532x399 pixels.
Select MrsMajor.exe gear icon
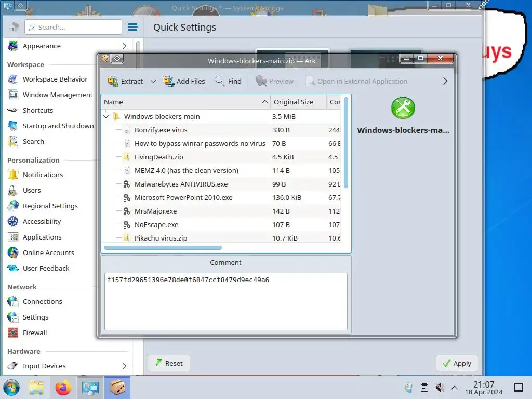point(127,211)
